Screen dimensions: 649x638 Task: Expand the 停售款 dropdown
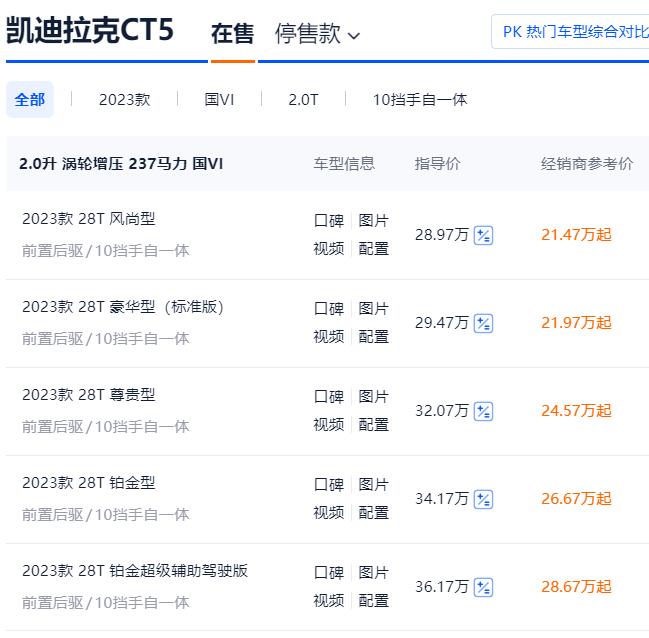click(317, 34)
